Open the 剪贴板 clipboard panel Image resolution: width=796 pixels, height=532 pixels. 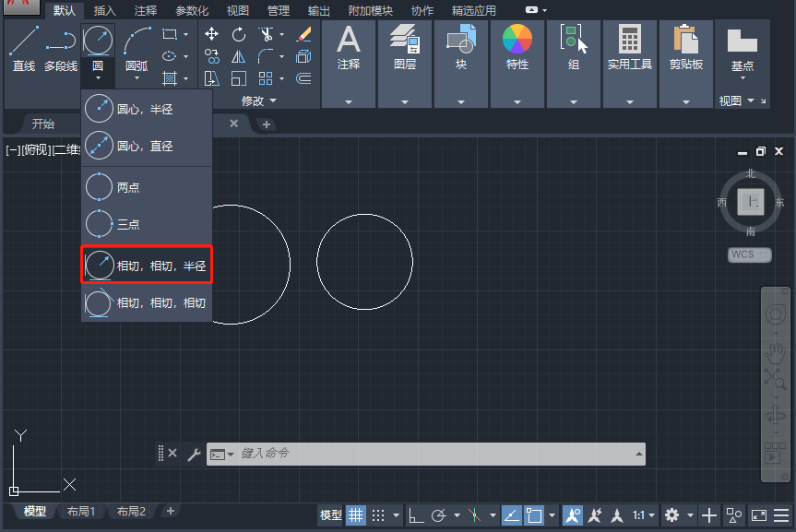click(686, 64)
